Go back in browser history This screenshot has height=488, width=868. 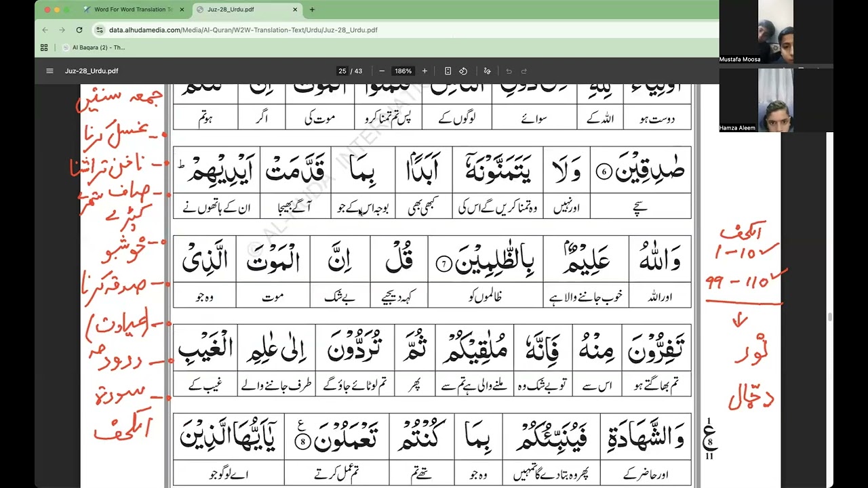click(45, 30)
